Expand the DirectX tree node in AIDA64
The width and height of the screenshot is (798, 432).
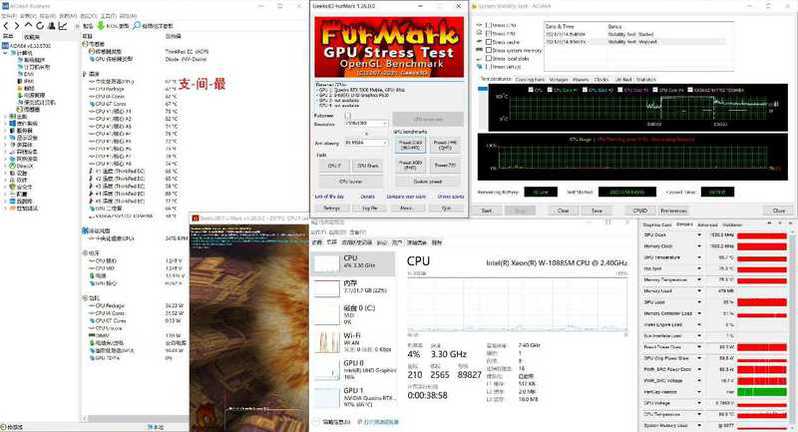pyautogui.click(x=6, y=166)
